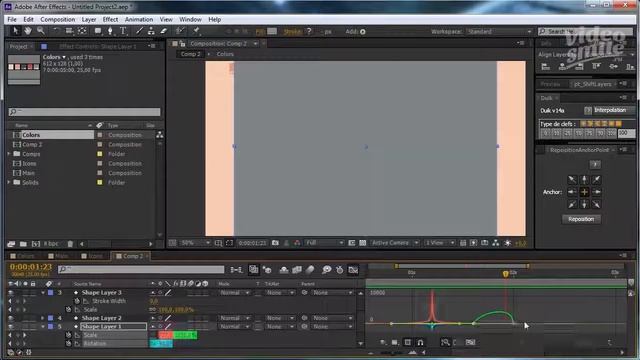640x360 pixels.
Task: Delete selected project item with trash icon
Action: point(70,244)
